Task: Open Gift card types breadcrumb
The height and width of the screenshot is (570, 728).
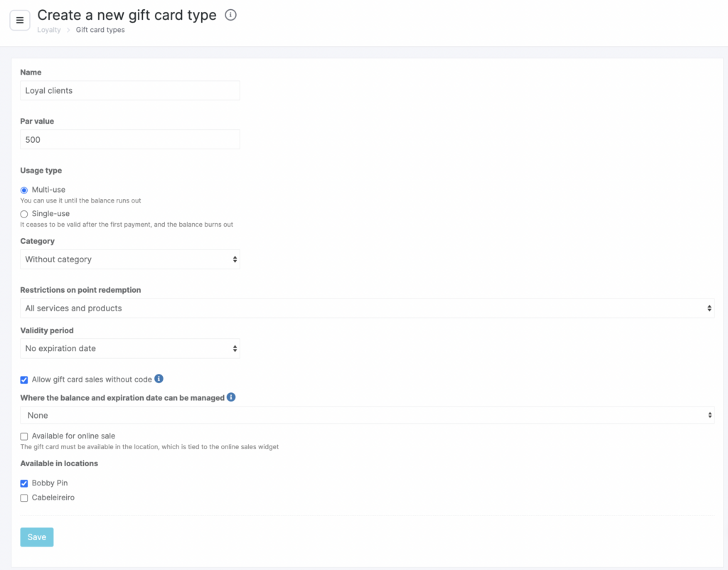Action: click(100, 30)
